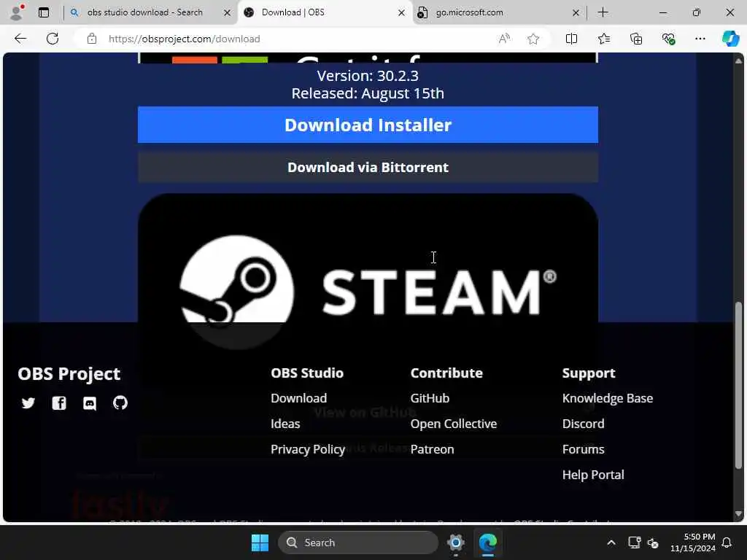Open the Collections icon

pyautogui.click(x=636, y=39)
